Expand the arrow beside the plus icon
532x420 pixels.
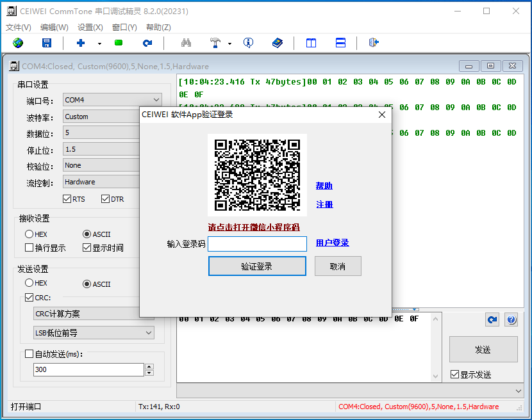99,44
